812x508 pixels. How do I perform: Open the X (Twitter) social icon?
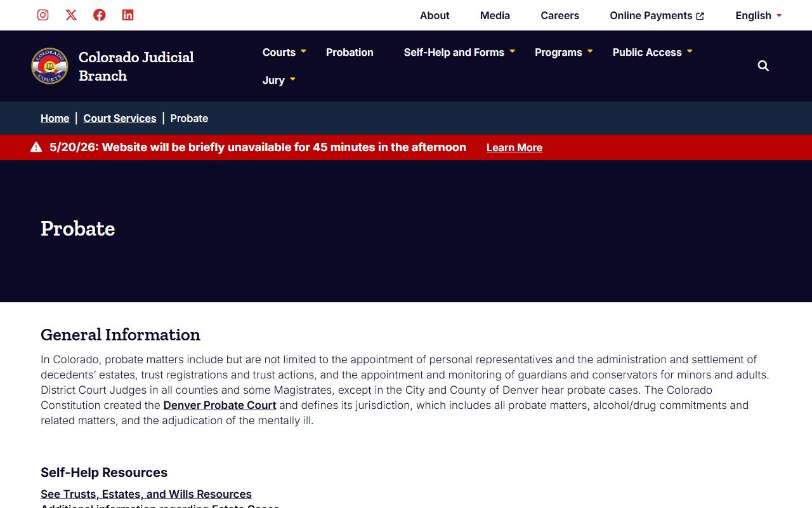(71, 15)
